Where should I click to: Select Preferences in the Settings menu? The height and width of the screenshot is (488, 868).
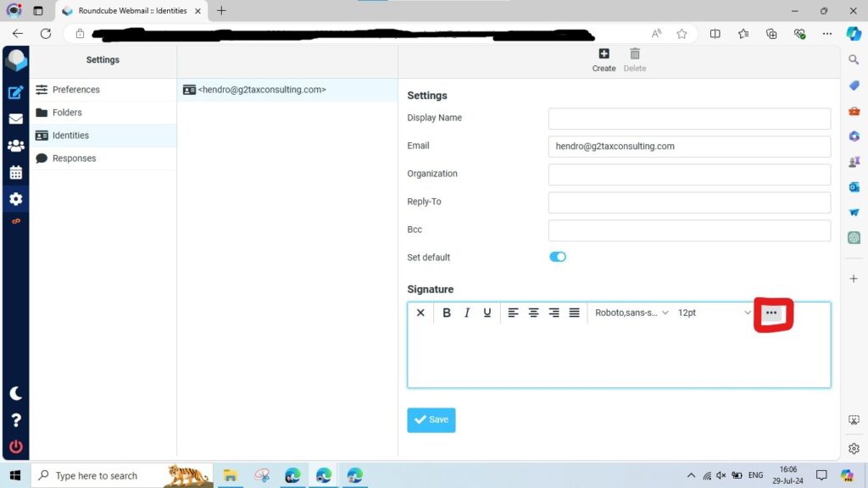75,90
